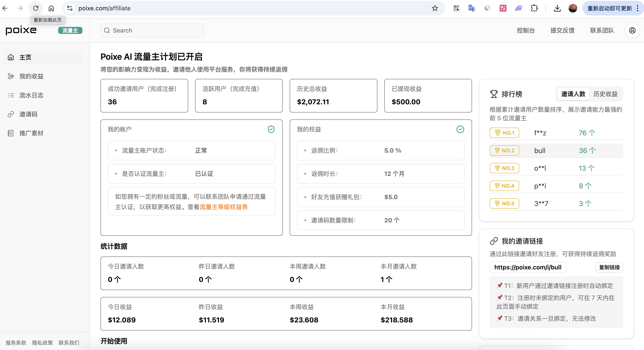Image resolution: width=644 pixels, height=350 pixels.
Task: Open the 我的收益 sidebar item
Action: 31,76
